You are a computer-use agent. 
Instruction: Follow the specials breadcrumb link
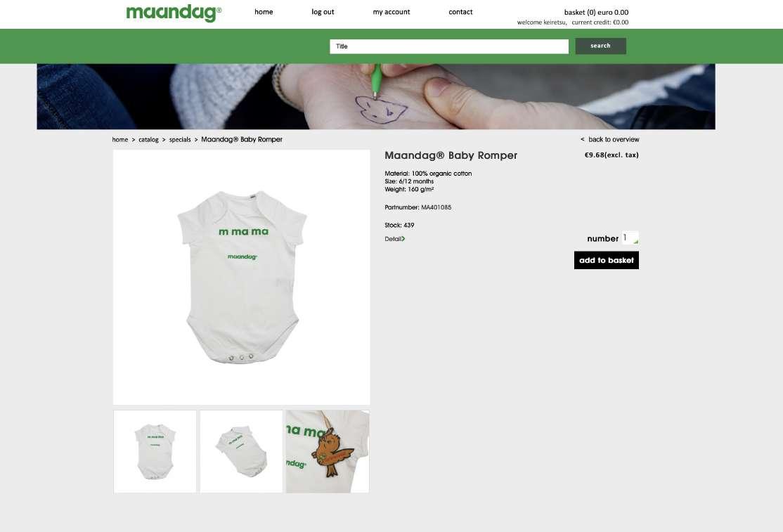(x=180, y=140)
